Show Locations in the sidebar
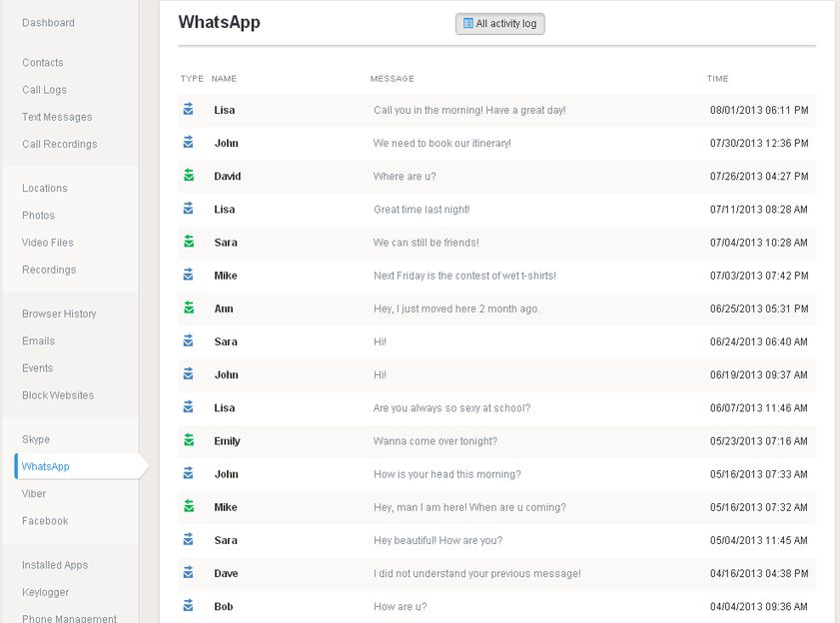The height and width of the screenshot is (623, 840). (45, 189)
